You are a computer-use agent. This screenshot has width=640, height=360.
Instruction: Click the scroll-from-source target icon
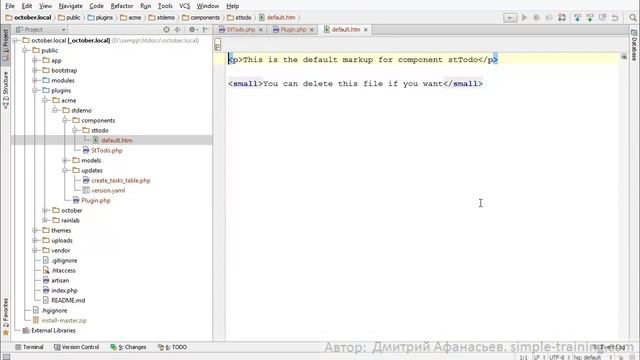tap(166, 29)
